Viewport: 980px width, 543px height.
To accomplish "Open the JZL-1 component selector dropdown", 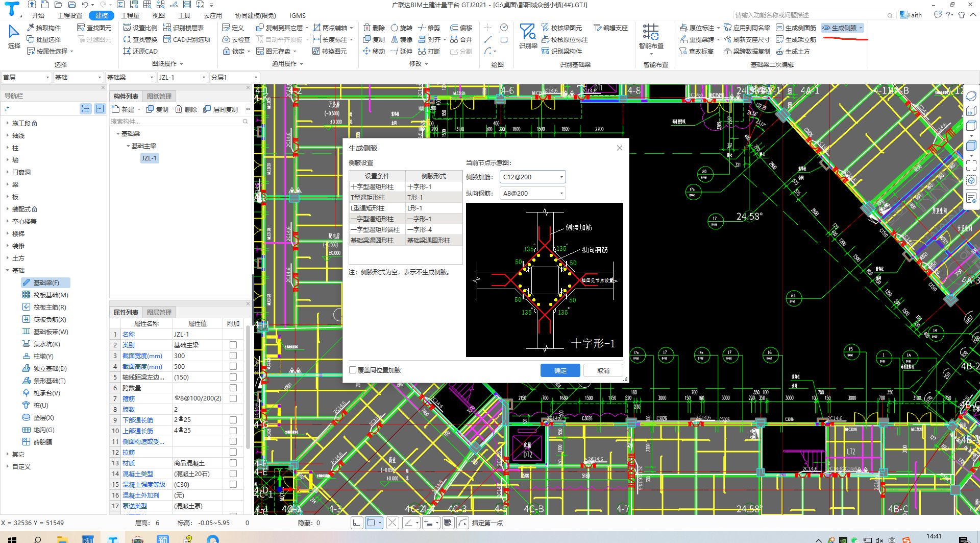I will point(183,77).
